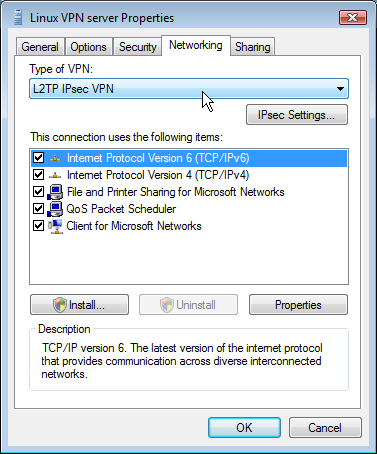
Task: Disable the Client for Microsoft Networks checkbox
Action: (39, 226)
